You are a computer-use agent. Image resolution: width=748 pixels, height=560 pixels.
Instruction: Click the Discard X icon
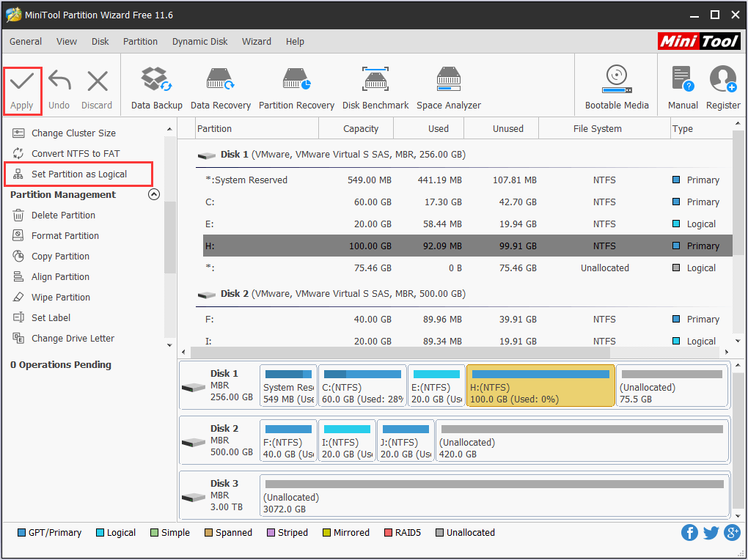[x=98, y=81]
